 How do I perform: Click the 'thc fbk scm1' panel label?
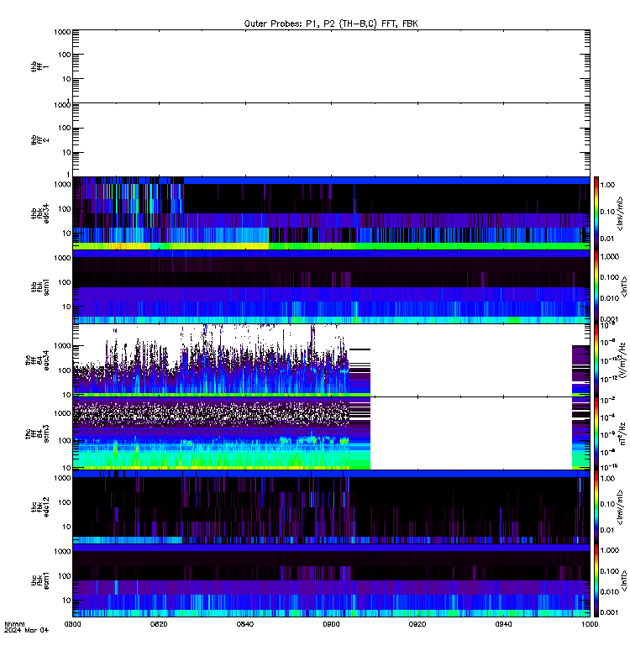tap(39, 580)
